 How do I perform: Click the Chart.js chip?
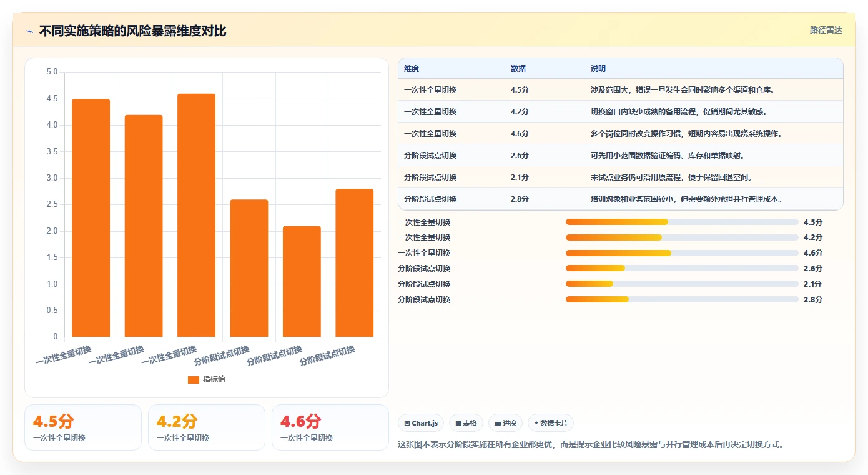tap(422, 423)
